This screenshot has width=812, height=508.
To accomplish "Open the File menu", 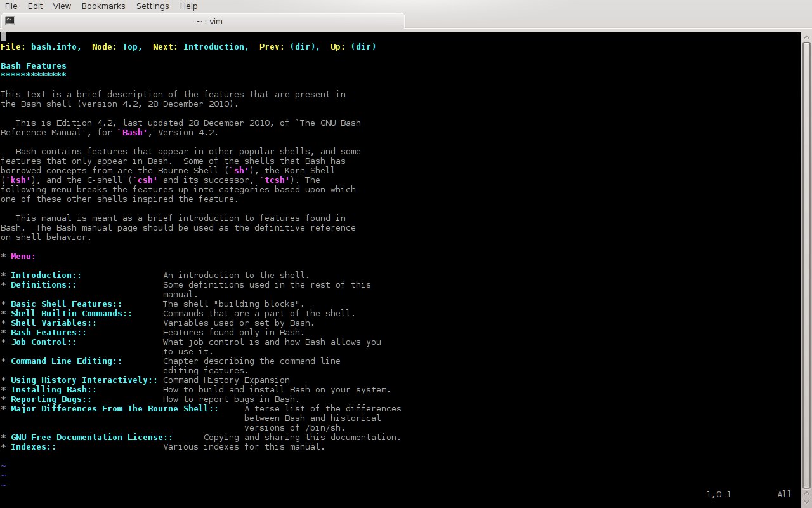I will pyautogui.click(x=11, y=6).
